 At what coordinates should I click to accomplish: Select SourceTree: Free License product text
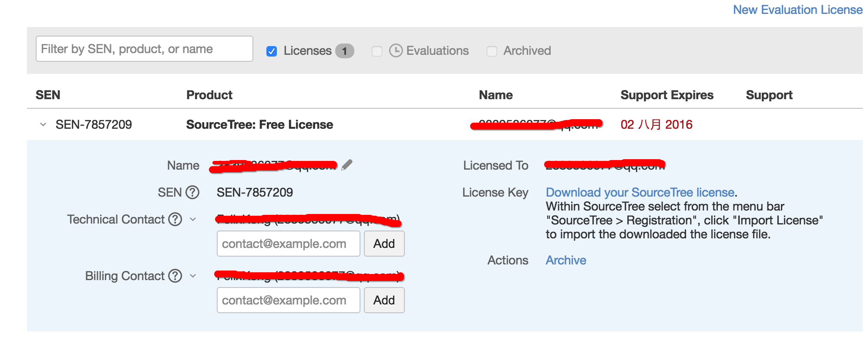click(259, 124)
